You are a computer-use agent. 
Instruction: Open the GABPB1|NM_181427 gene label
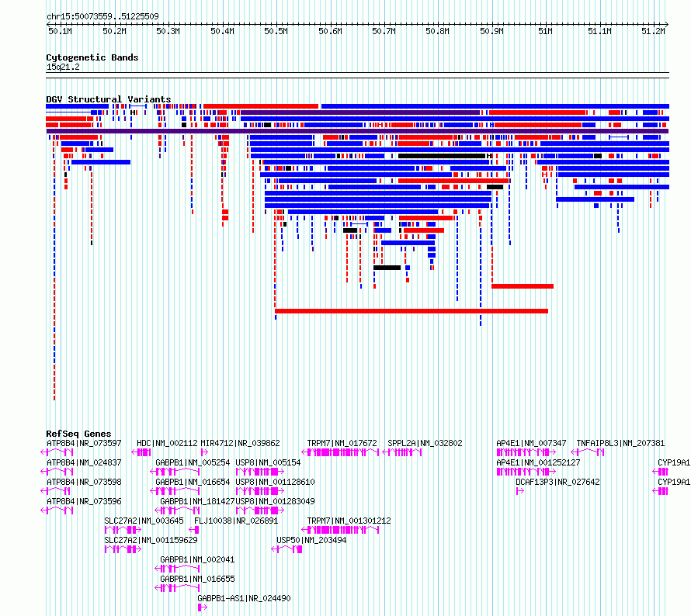click(x=197, y=501)
